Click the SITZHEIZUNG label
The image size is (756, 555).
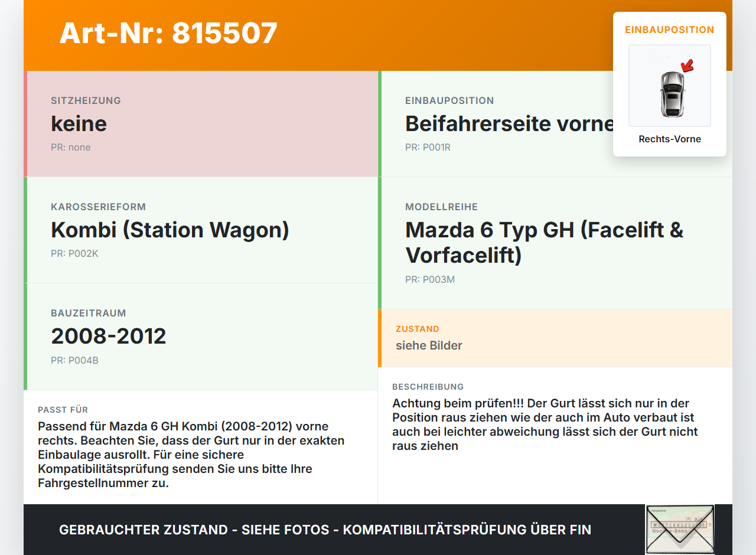click(x=86, y=100)
